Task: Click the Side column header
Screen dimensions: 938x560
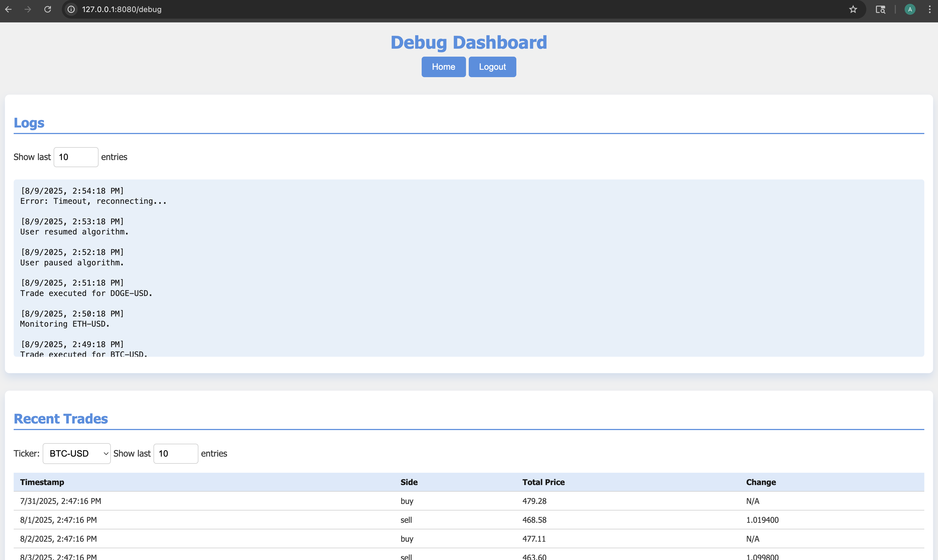Action: (x=409, y=482)
